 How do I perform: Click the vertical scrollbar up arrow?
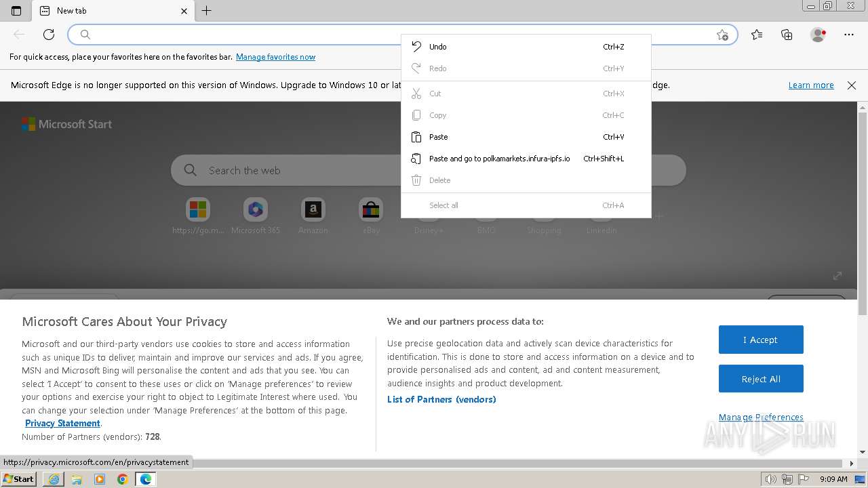tap(863, 107)
